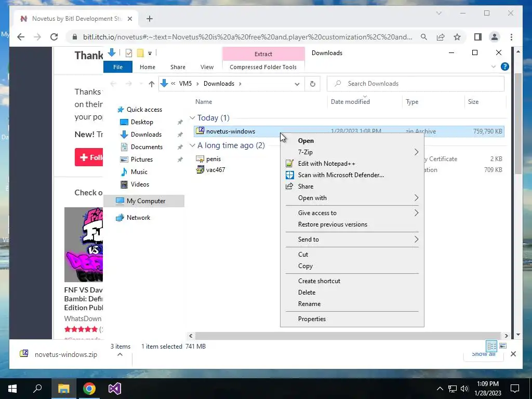Open Chrome's share page icon
The width and height of the screenshot is (532, 399).
pyautogui.click(x=441, y=37)
